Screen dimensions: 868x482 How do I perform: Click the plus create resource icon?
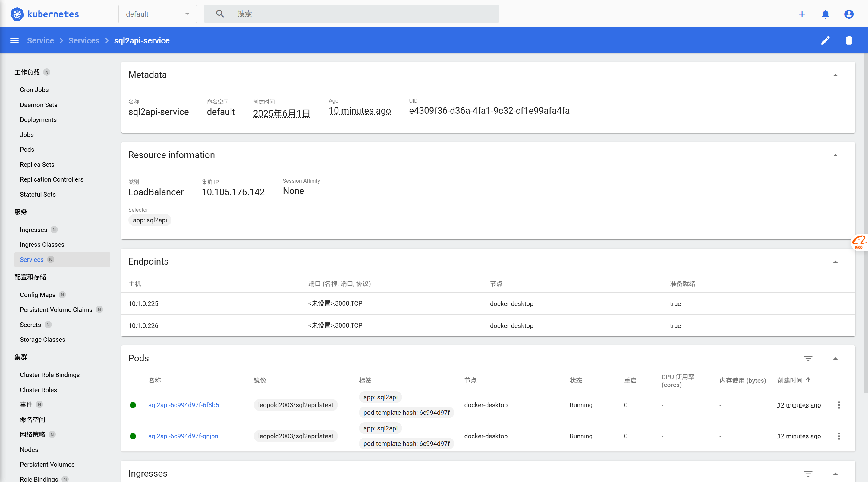[x=802, y=14]
